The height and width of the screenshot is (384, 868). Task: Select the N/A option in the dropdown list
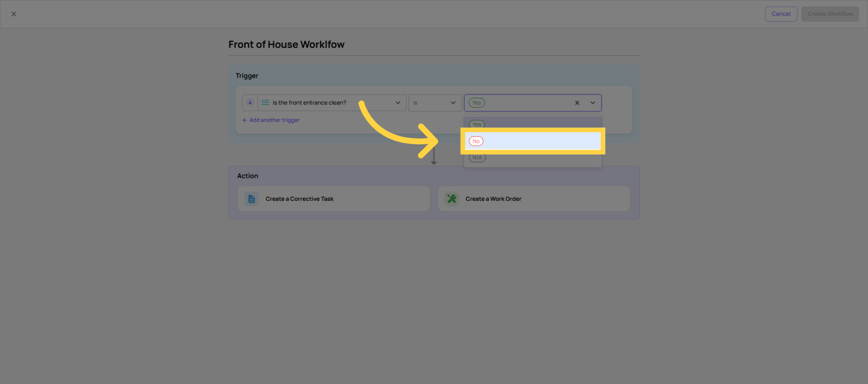pyautogui.click(x=533, y=158)
